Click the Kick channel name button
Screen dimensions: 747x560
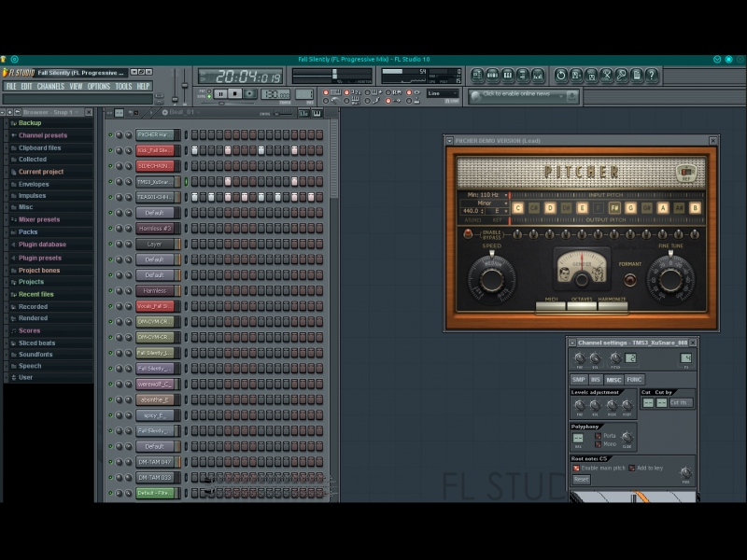tap(155, 150)
